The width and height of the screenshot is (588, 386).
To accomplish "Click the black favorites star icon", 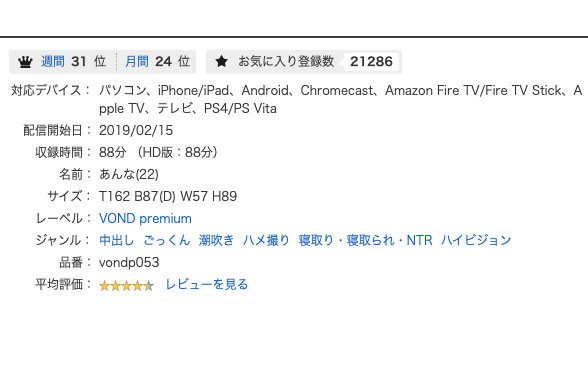I will click(x=222, y=61).
